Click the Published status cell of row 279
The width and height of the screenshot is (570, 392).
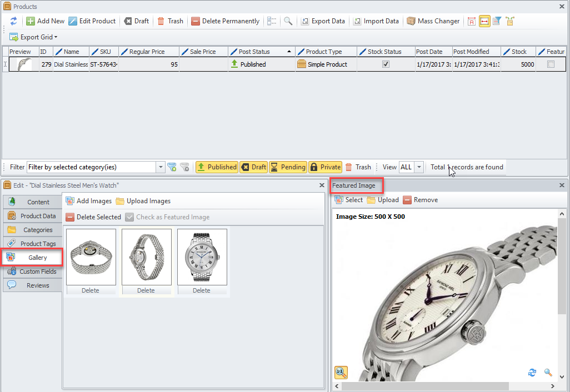[x=261, y=64]
